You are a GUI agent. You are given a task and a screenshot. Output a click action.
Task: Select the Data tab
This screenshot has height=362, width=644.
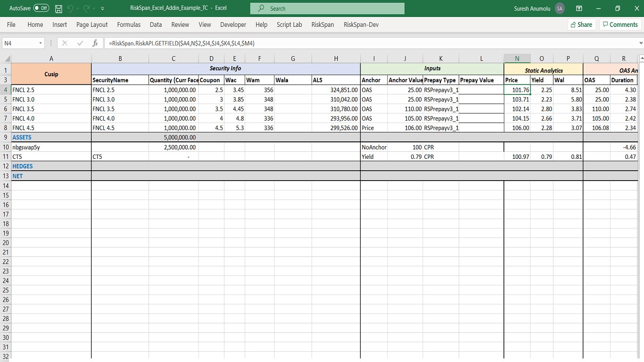[156, 25]
